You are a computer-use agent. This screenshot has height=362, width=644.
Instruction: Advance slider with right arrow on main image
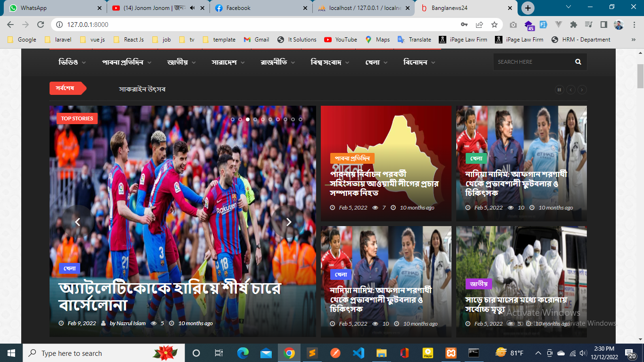(x=289, y=222)
